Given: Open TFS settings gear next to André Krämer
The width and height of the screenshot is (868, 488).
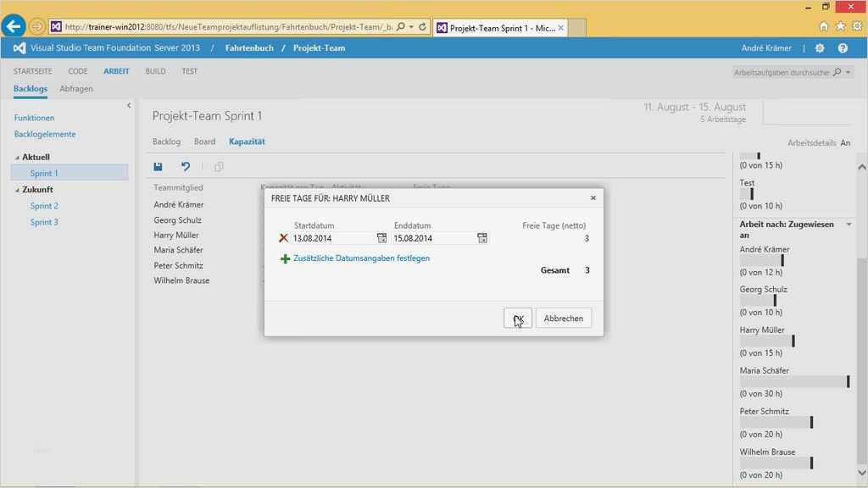Looking at the screenshot, I should click(x=820, y=48).
